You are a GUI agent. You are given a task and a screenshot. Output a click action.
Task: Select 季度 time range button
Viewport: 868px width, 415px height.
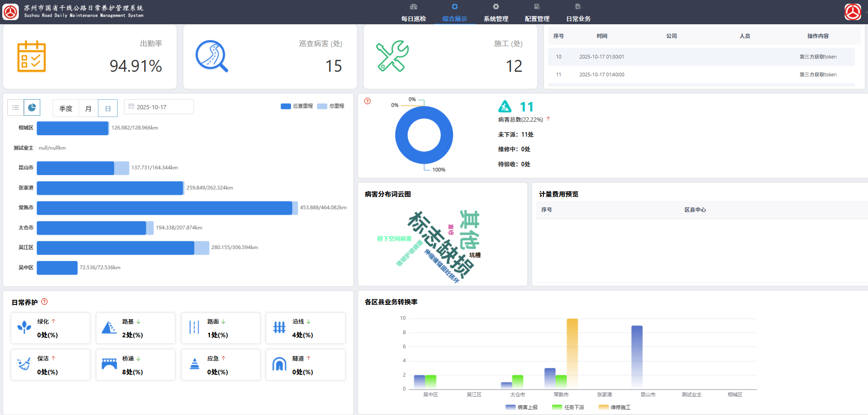[x=66, y=108]
